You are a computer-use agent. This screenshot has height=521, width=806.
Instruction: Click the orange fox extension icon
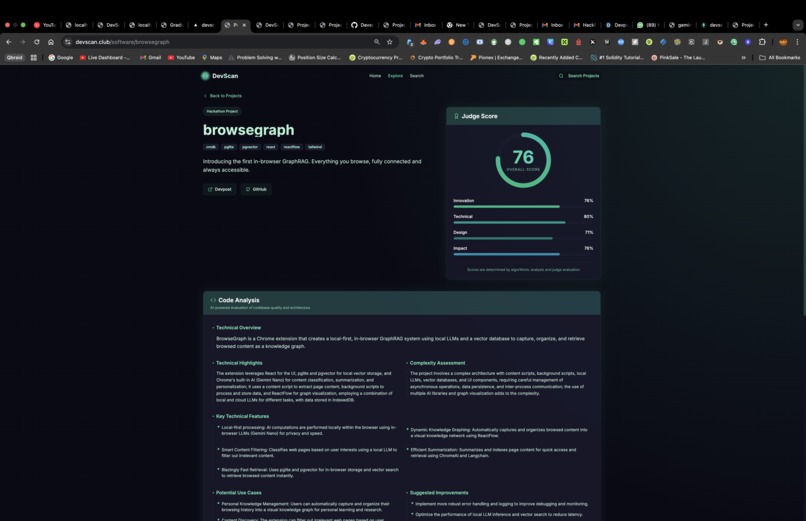coord(423,42)
